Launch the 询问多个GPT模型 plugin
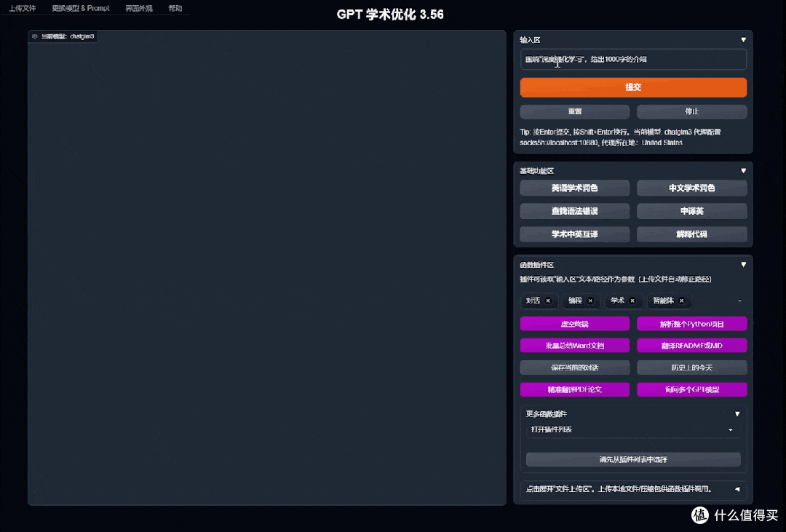This screenshot has height=532, width=786. (x=692, y=389)
